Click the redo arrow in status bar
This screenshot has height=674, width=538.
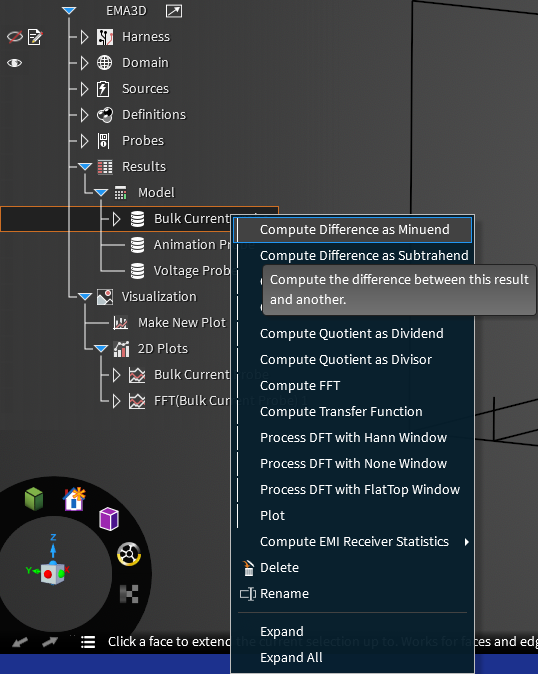click(x=50, y=642)
